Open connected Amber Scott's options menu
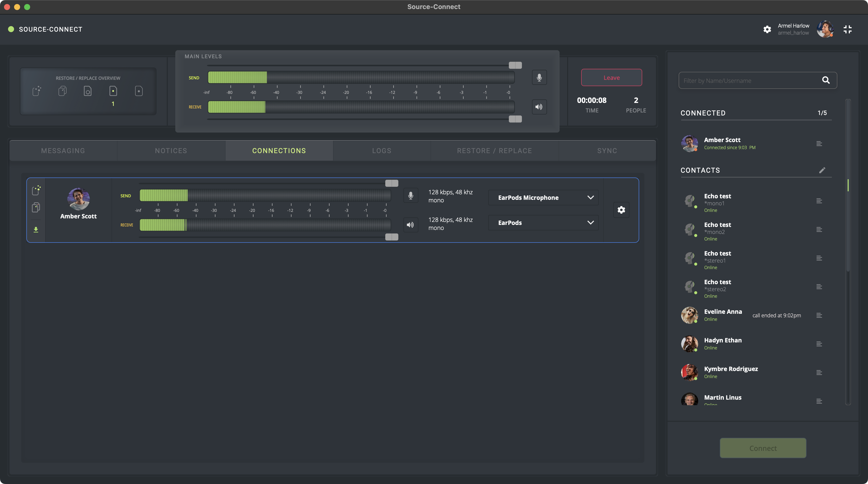 (819, 144)
